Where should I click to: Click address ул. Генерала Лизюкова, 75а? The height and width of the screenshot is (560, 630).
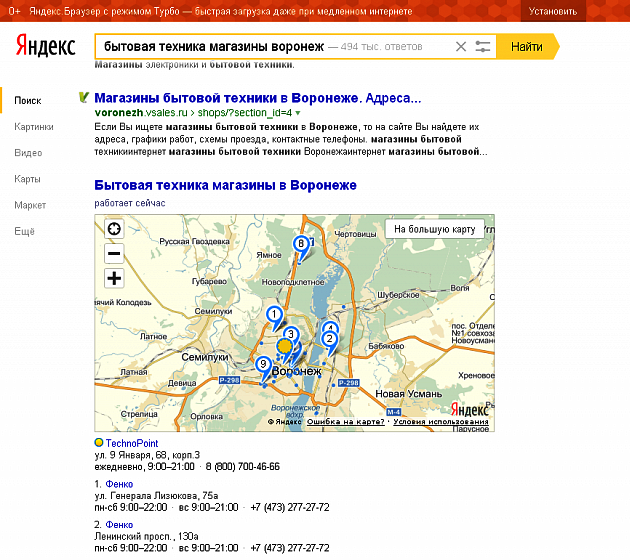point(156,496)
